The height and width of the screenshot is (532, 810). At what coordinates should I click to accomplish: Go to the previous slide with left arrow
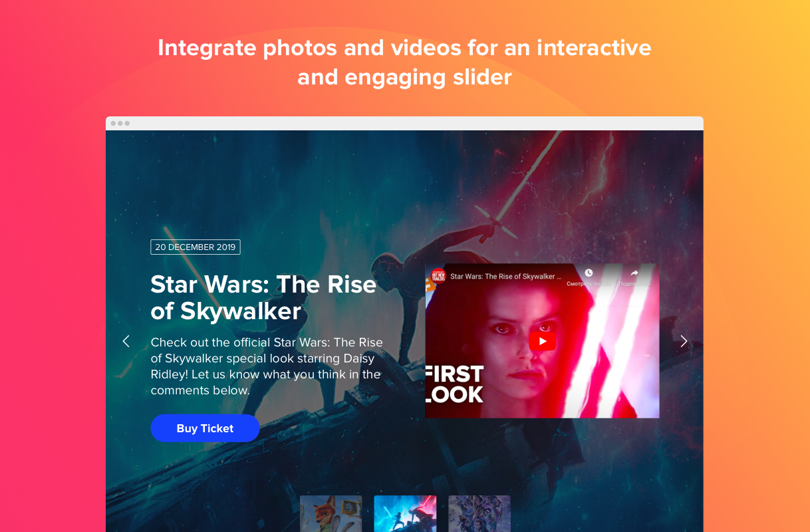[126, 341]
